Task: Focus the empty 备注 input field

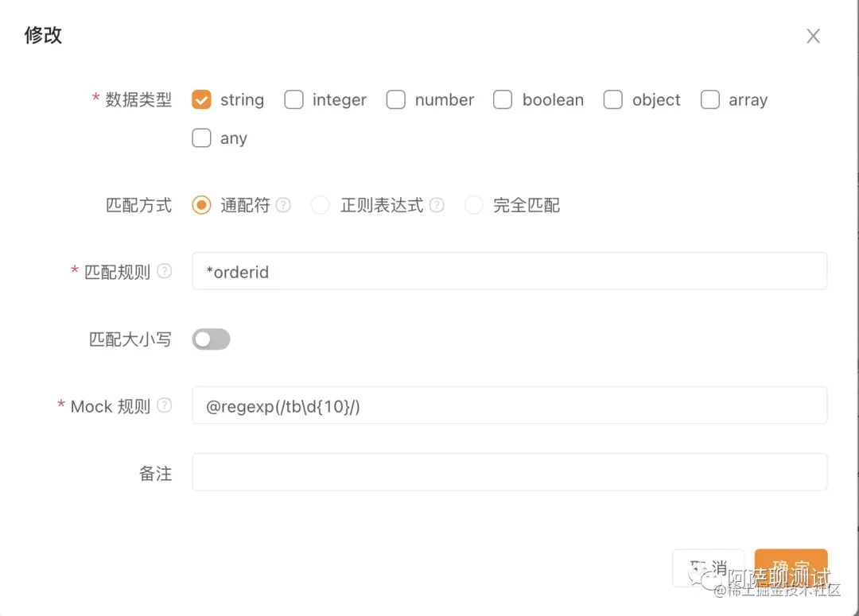Action: [x=510, y=472]
